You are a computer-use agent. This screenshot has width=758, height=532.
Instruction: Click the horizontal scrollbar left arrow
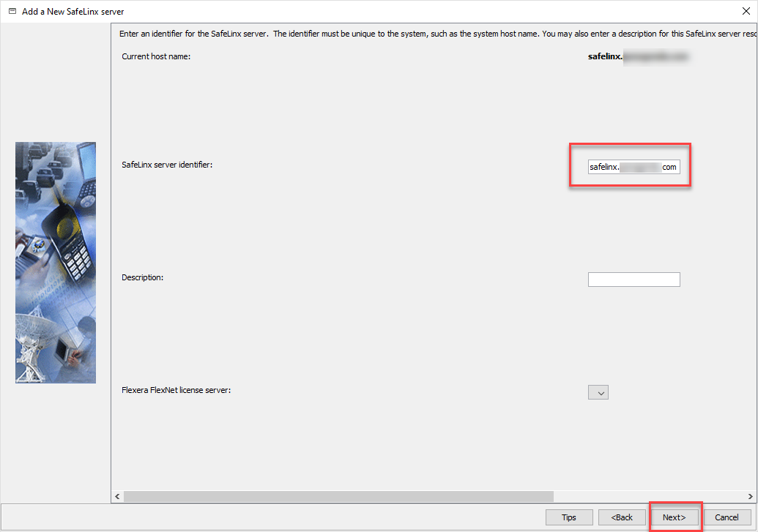click(x=118, y=497)
